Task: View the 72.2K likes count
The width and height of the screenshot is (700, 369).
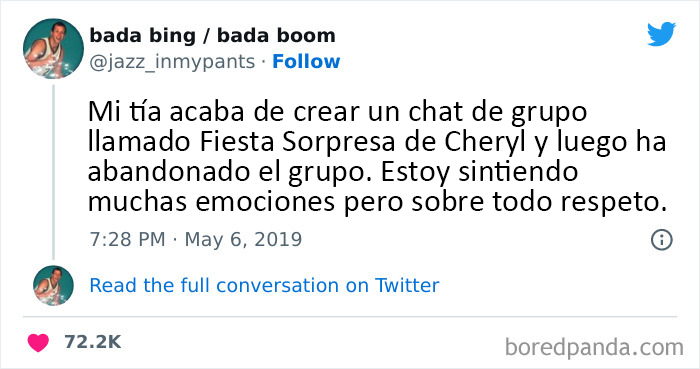Action: pyautogui.click(x=92, y=342)
